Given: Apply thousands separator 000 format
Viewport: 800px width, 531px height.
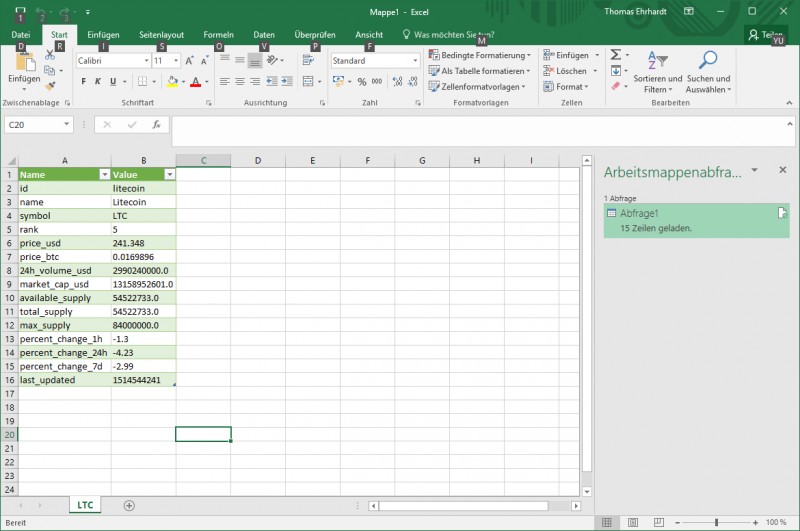Looking at the screenshot, I should click(377, 82).
